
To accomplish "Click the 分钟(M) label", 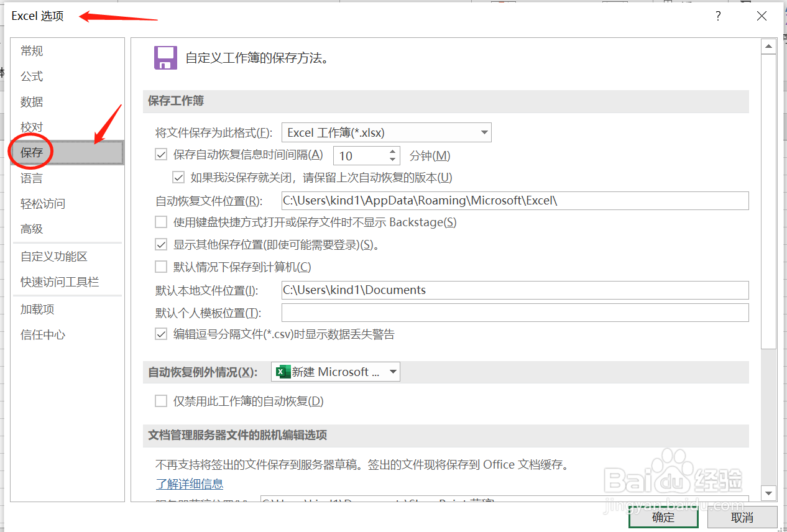I will click(x=430, y=155).
